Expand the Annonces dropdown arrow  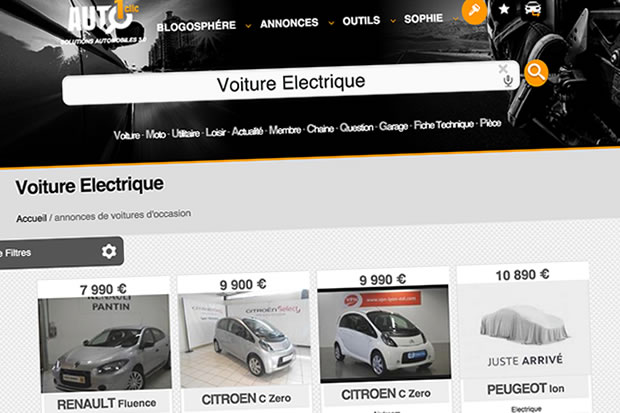[x=331, y=23]
